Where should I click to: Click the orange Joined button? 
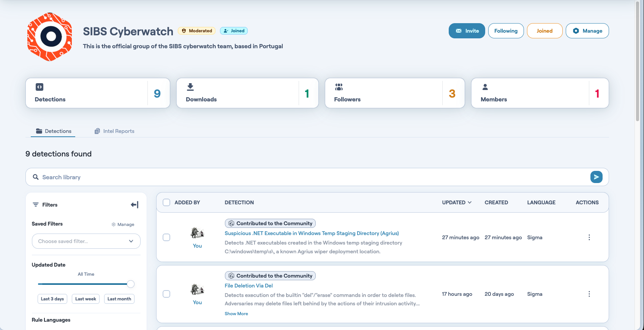545,31
